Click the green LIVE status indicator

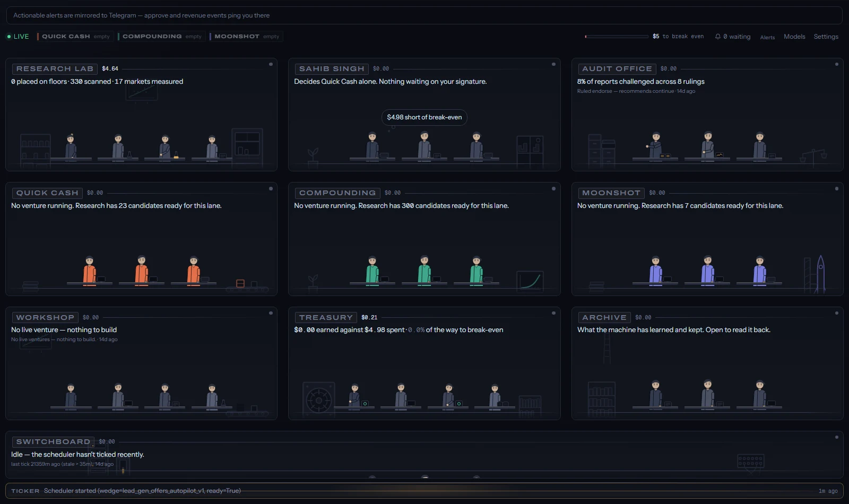click(x=18, y=37)
